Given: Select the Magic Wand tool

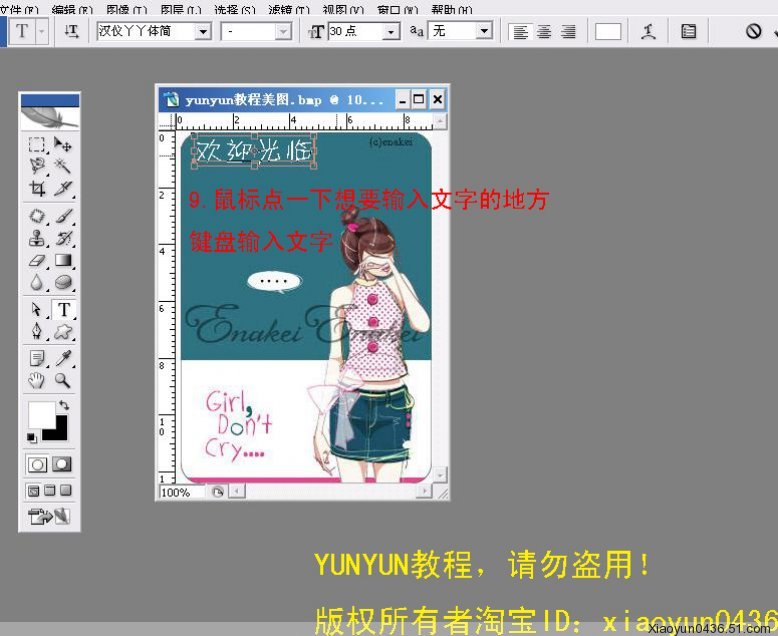Looking at the screenshot, I should pos(63,166).
